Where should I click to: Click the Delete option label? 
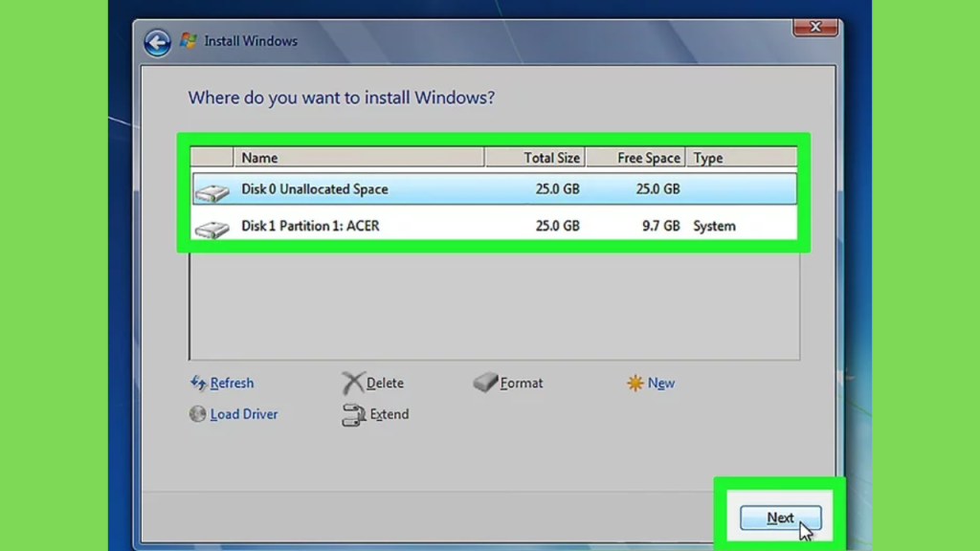385,383
